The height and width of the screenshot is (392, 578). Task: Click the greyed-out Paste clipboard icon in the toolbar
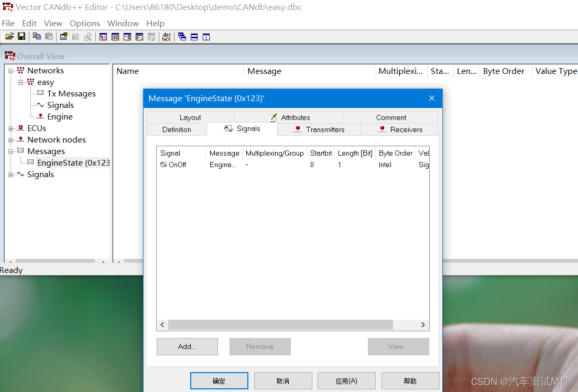49,37
